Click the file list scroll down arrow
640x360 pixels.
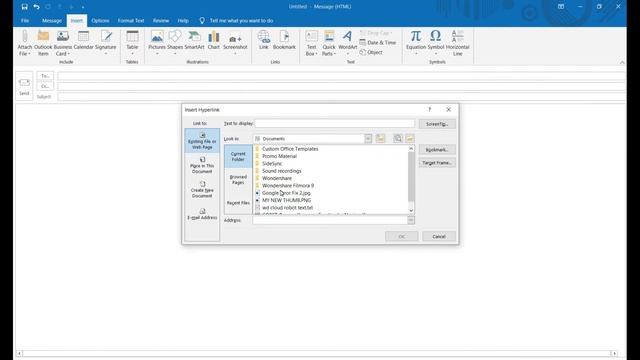coord(411,210)
